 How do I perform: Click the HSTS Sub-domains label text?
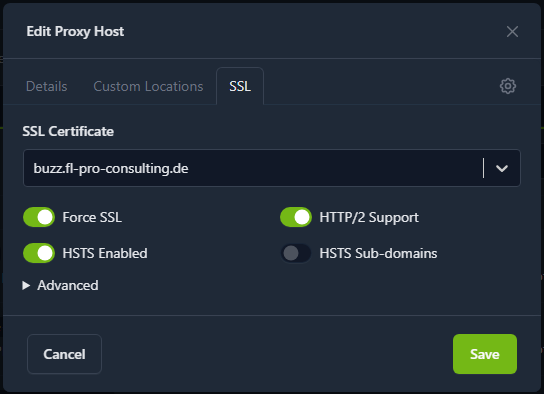pyautogui.click(x=378, y=253)
